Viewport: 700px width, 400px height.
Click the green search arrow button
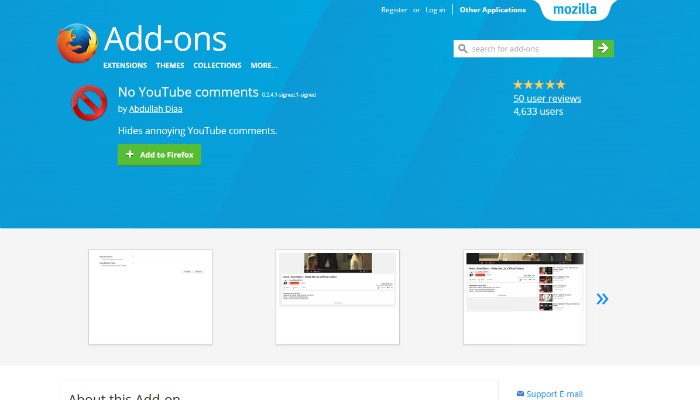tap(603, 49)
